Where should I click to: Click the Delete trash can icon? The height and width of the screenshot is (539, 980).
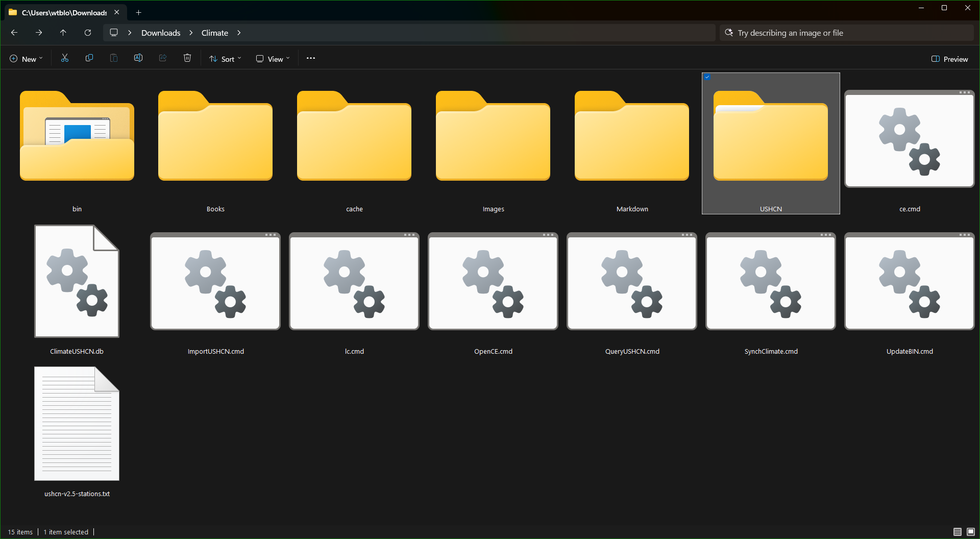(x=187, y=58)
